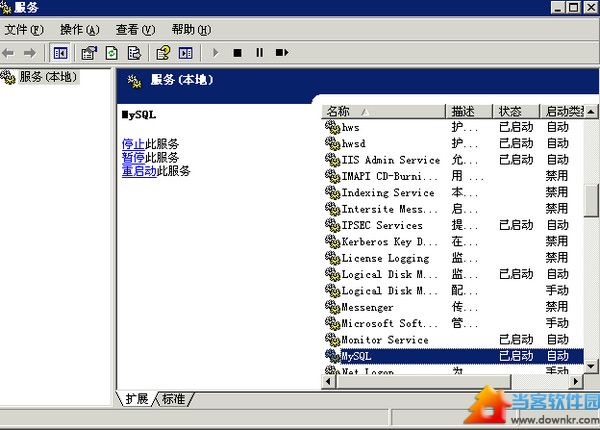Image resolution: width=600 pixels, height=430 pixels.
Task: Open the 帮助(H) menu
Action: click(x=191, y=30)
